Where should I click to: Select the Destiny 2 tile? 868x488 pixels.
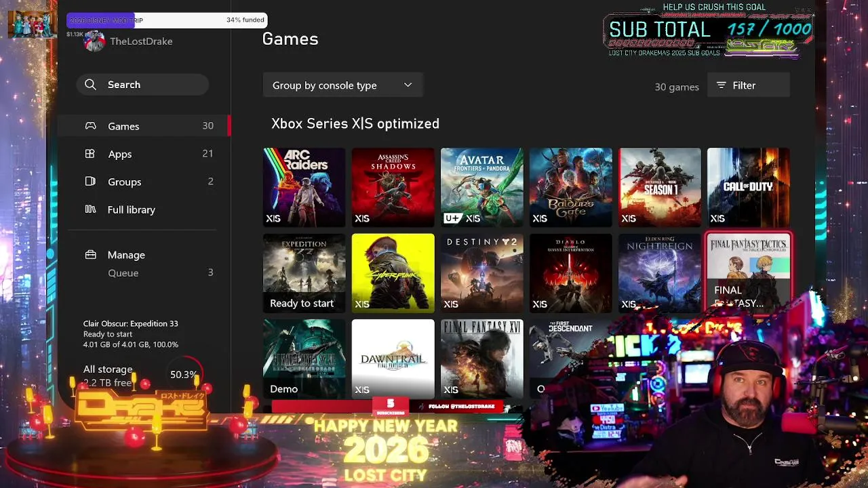click(x=481, y=272)
